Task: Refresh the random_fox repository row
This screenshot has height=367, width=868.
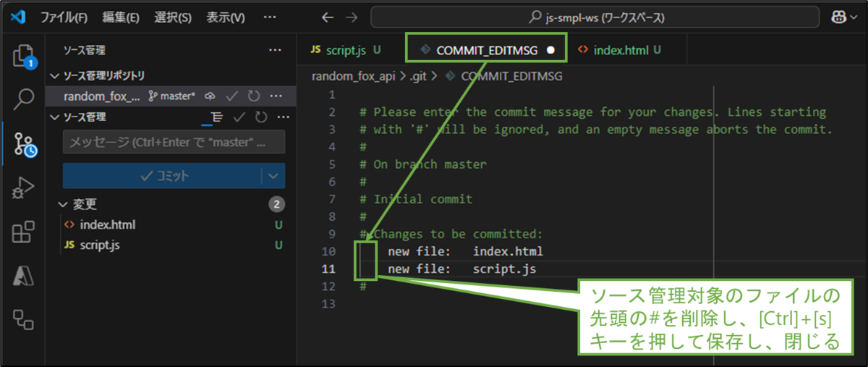Action: click(254, 96)
